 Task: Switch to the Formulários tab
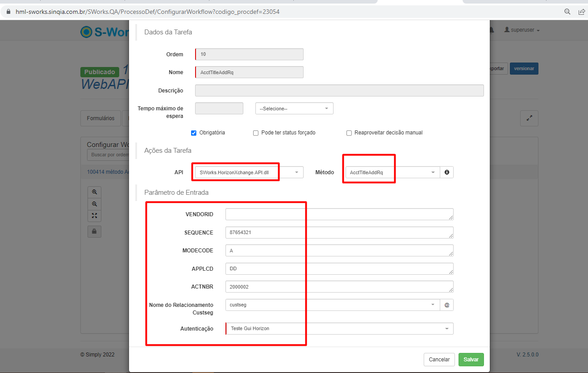(x=100, y=118)
